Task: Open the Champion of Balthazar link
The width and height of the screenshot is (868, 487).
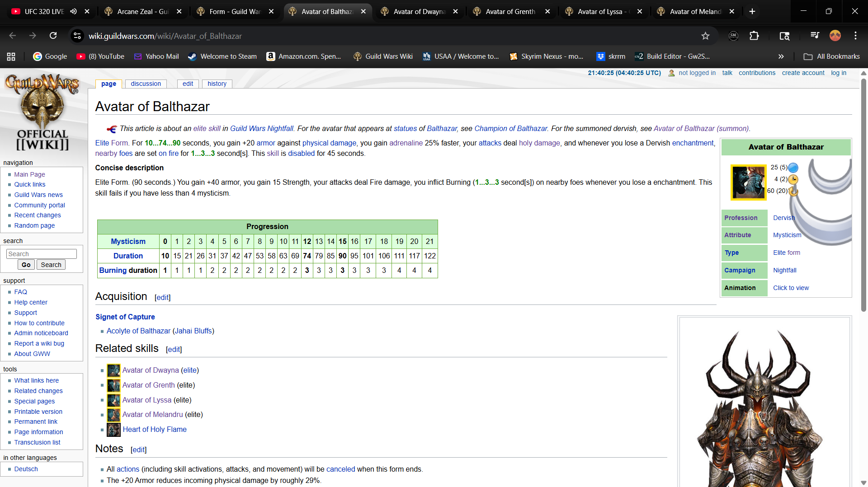Action: pos(510,128)
